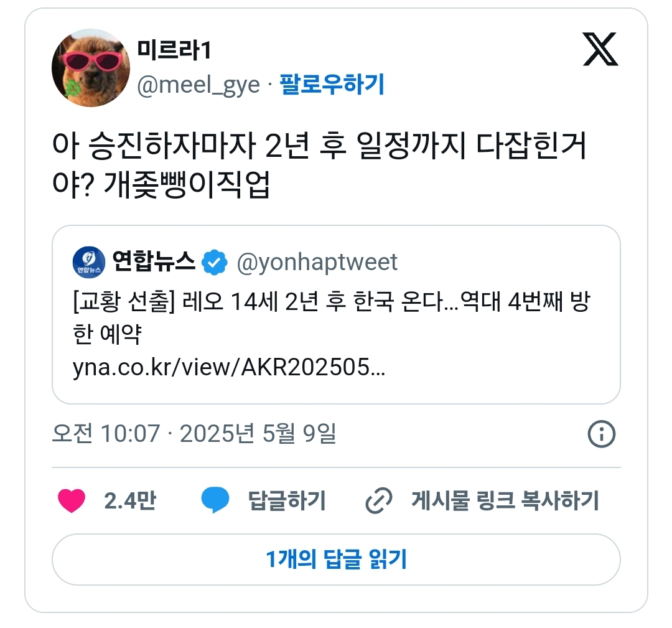
Task: Open the yna.co.kr article link
Action: (x=229, y=367)
